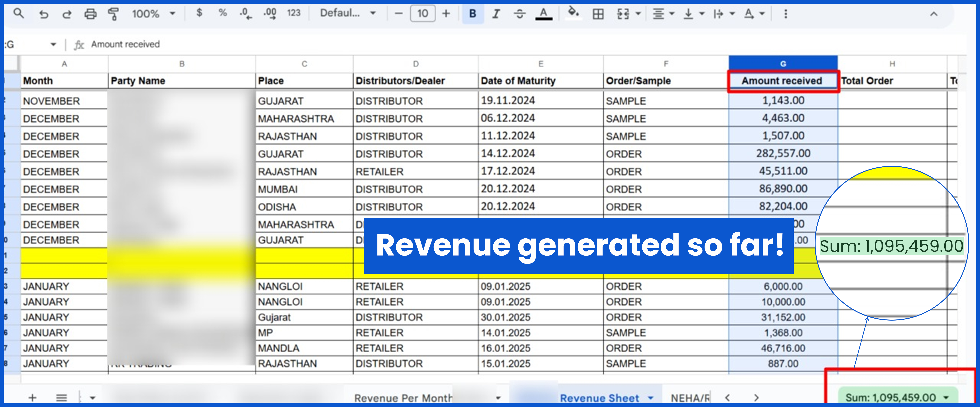The width and height of the screenshot is (980, 407).
Task: Increase font size with plus button
Action: click(446, 14)
